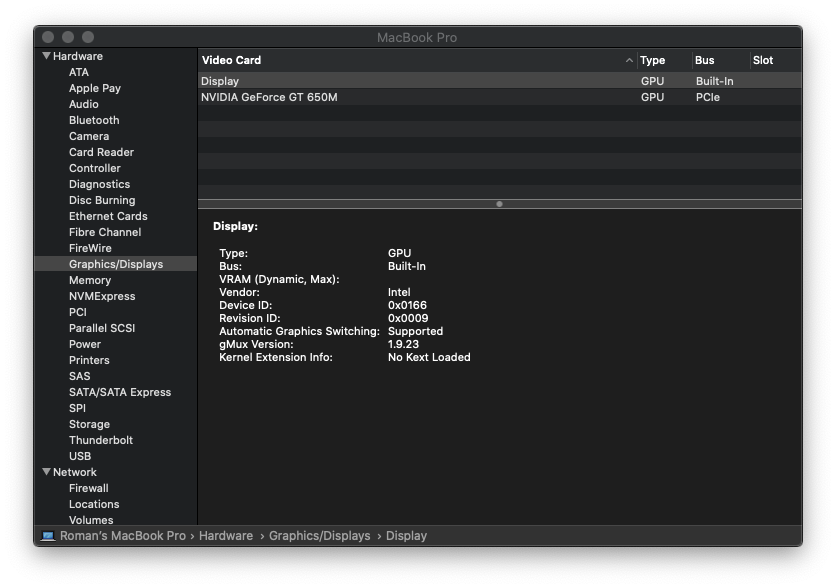Viewport: 836px width, 588px height.
Task: Open Fibre Channel section
Action: coord(105,232)
